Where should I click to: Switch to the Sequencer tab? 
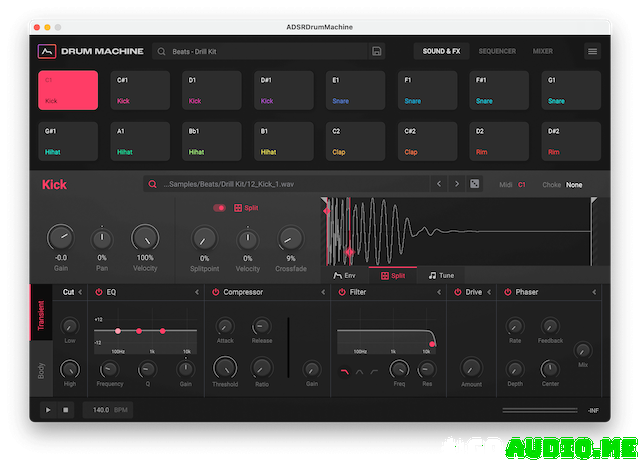point(497,51)
